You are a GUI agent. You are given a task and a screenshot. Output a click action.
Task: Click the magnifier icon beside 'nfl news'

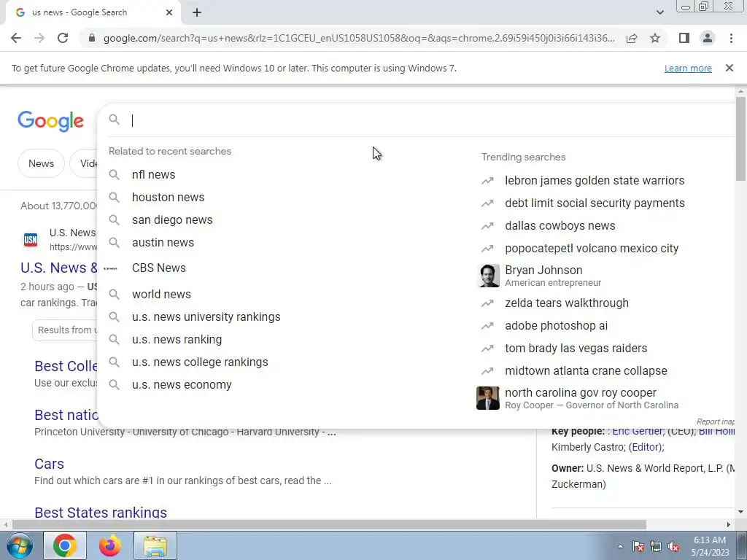(x=115, y=175)
